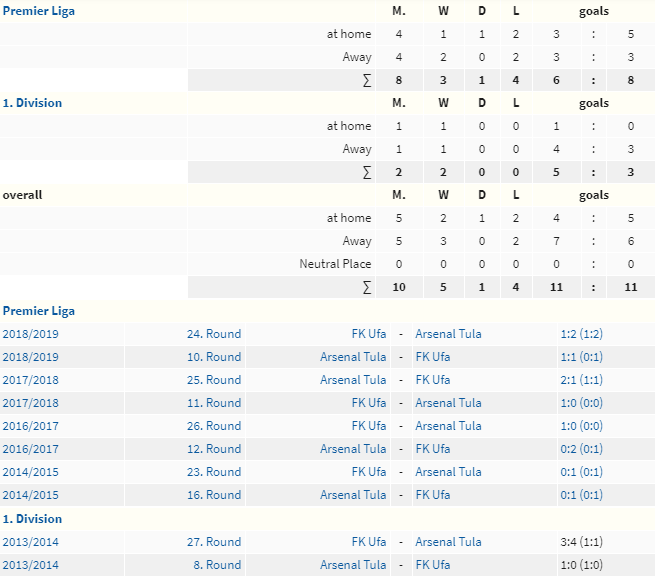
Task: Open the Premier Liga heading link at top
Action: 38,11
